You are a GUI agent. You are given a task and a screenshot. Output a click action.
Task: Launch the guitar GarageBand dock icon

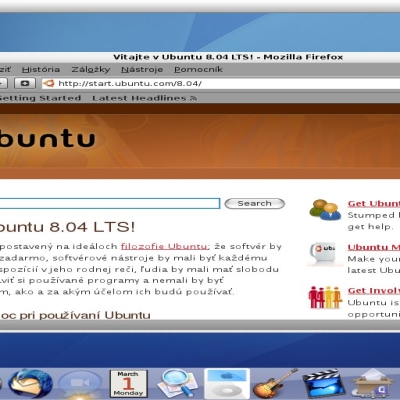[x=275, y=383]
